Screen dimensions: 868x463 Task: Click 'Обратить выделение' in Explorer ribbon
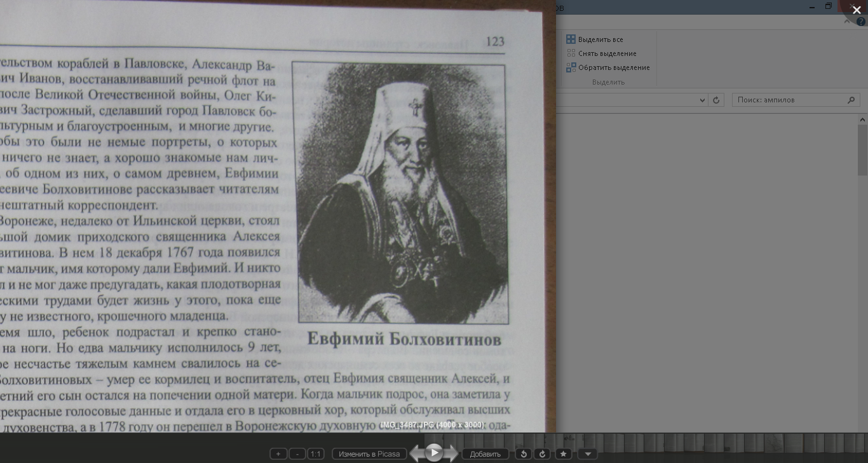tap(607, 67)
